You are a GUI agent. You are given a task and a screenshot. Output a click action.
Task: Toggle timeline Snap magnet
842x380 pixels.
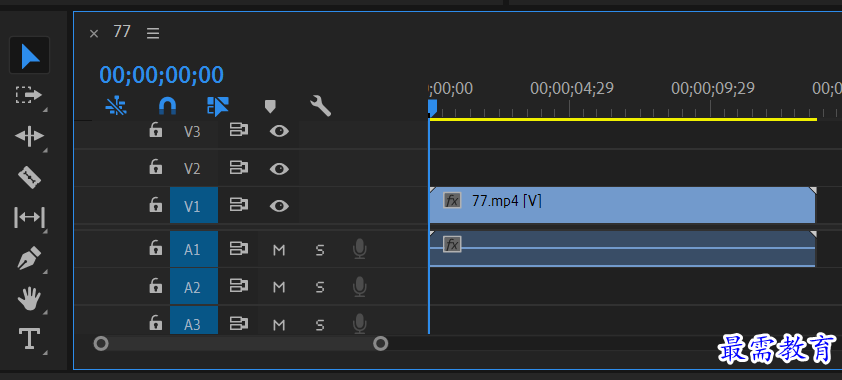click(x=168, y=106)
